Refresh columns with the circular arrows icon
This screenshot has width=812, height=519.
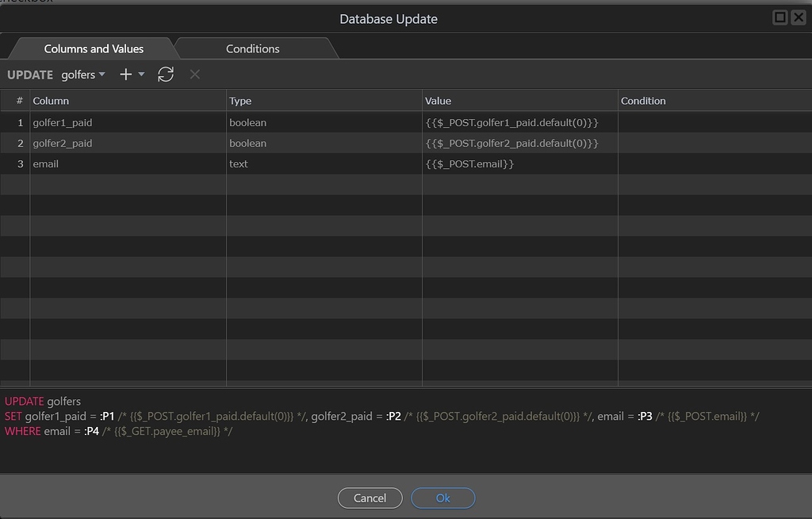[x=166, y=75]
